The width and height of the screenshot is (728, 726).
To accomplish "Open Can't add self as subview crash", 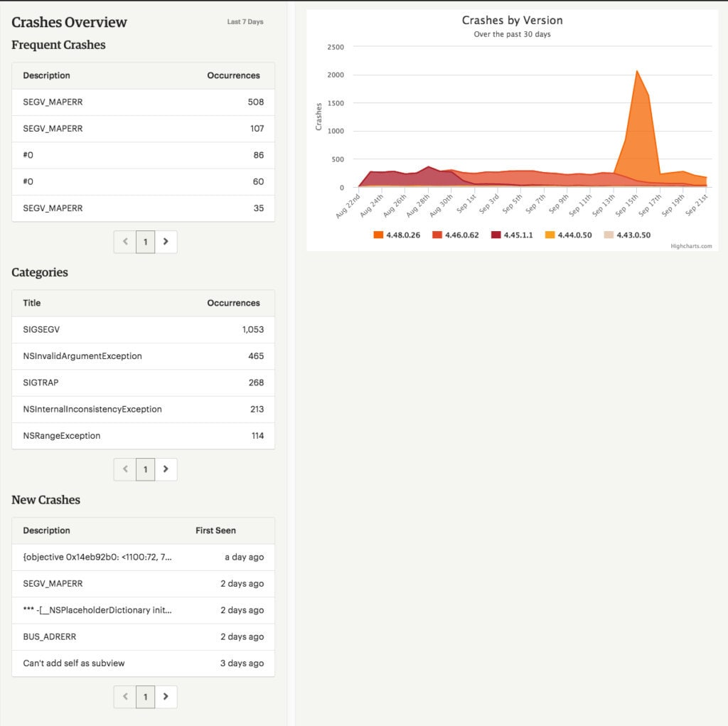I will point(143,663).
